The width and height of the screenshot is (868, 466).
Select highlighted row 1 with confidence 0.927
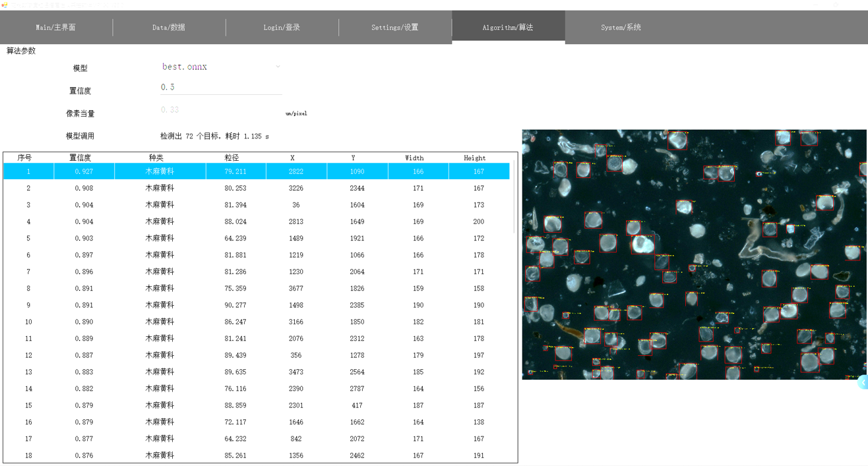pyautogui.click(x=256, y=171)
